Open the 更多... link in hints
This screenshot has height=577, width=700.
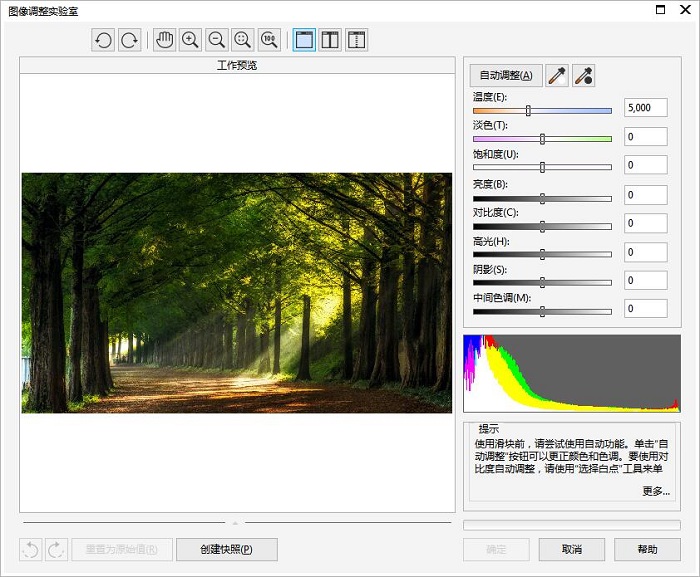click(x=656, y=491)
